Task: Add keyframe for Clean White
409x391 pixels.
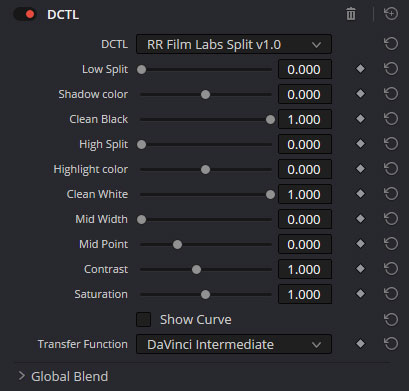Action: [x=360, y=194]
